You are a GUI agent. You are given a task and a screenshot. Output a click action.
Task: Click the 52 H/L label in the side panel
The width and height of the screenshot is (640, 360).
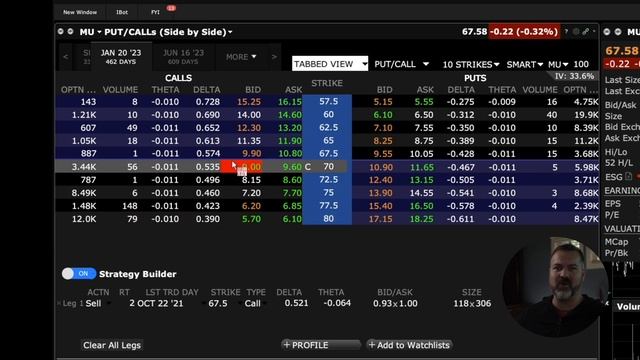[x=620, y=163]
